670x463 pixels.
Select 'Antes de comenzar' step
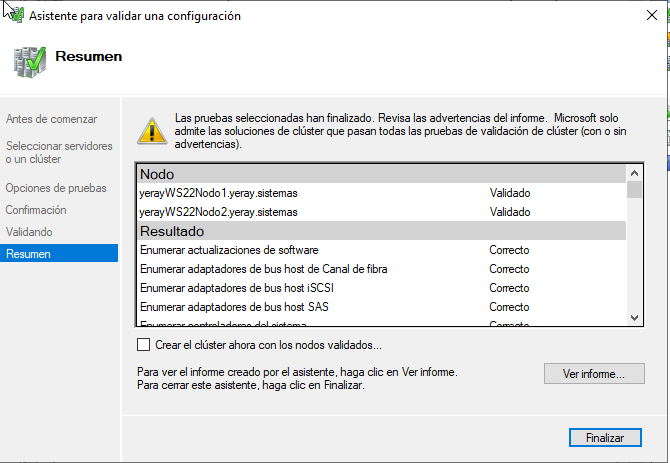click(51, 119)
